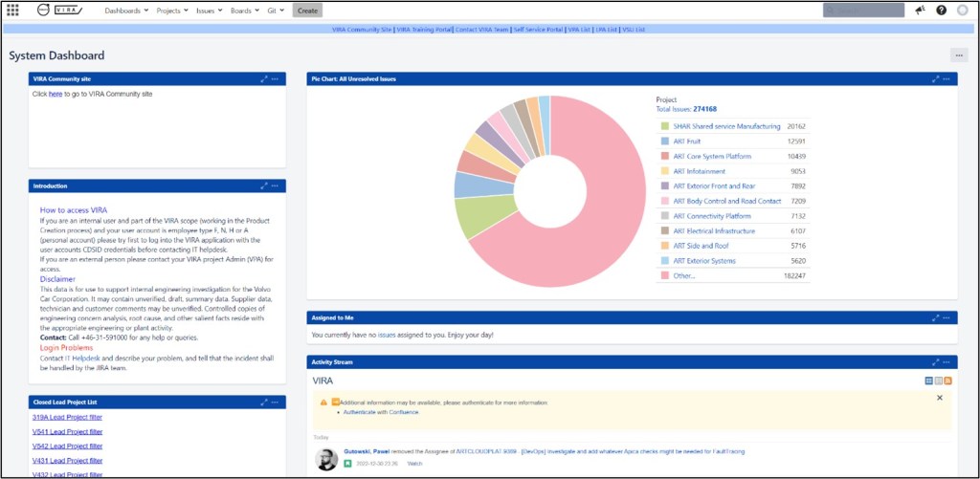Open the LPA List link
The height and width of the screenshot is (479, 980).
click(x=606, y=30)
